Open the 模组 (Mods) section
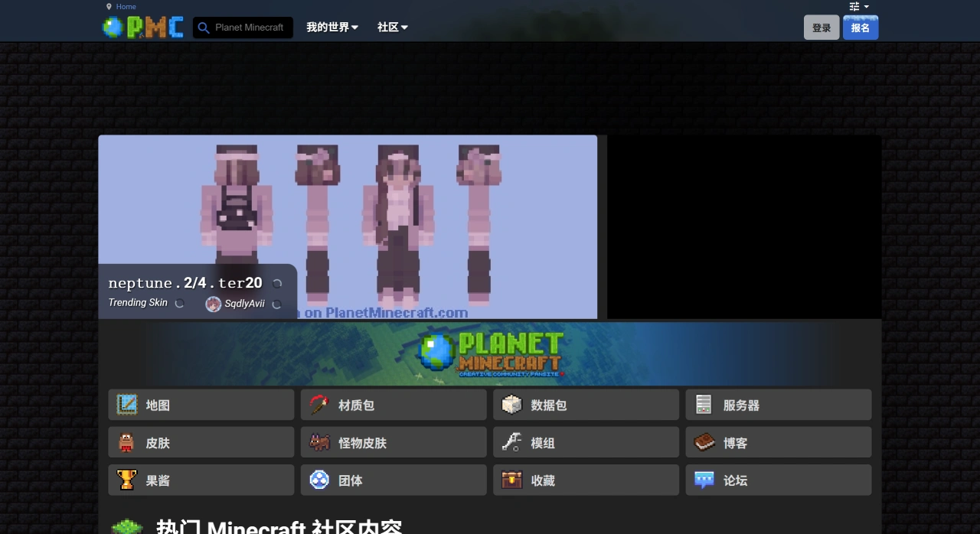Screen dimensions: 980x534 pyautogui.click(x=586, y=442)
